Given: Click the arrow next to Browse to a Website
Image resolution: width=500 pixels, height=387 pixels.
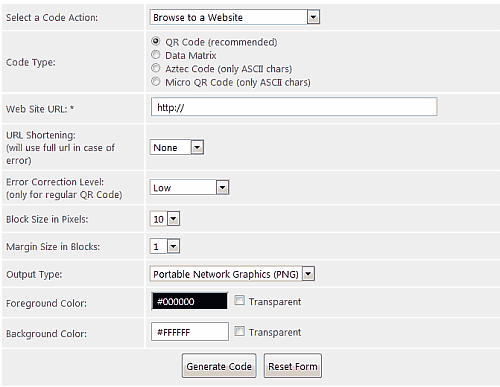Looking at the screenshot, I should (x=313, y=17).
